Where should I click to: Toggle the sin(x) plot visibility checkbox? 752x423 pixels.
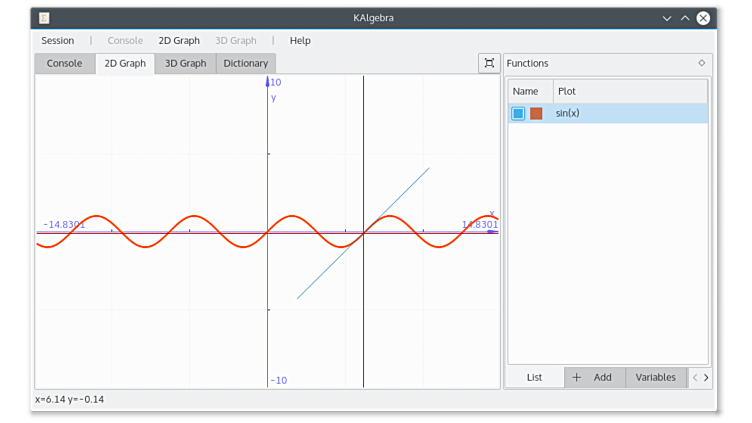(518, 114)
